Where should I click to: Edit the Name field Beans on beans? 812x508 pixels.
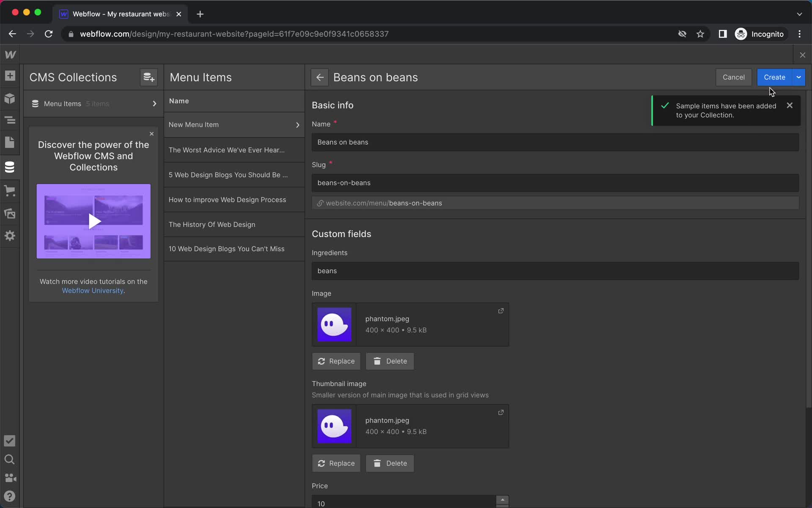(555, 142)
